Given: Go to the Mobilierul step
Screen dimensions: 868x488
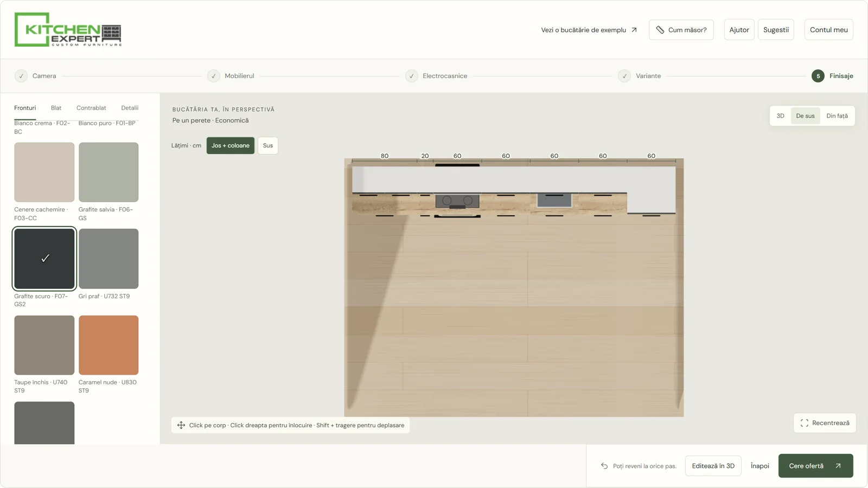Looking at the screenshot, I should click(231, 76).
